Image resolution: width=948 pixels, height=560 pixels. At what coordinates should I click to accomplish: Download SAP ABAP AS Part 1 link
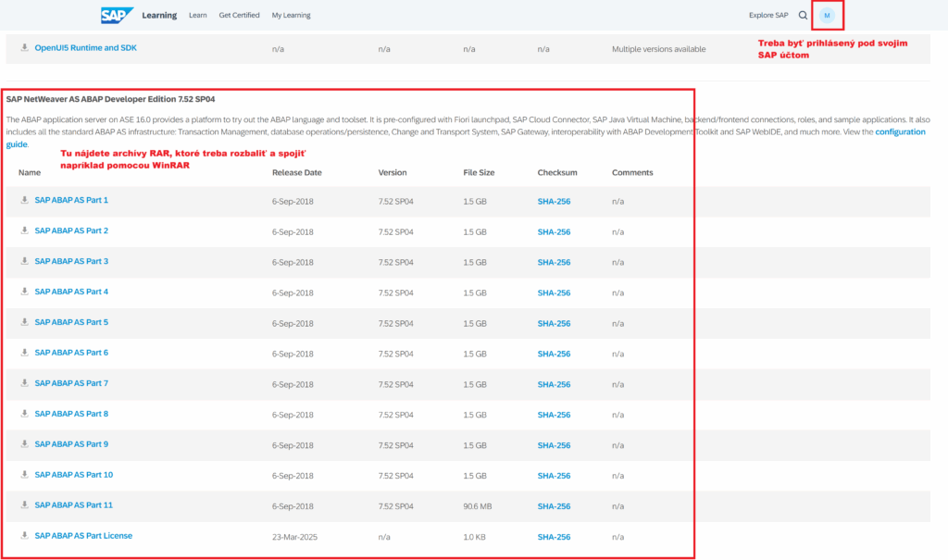point(71,200)
